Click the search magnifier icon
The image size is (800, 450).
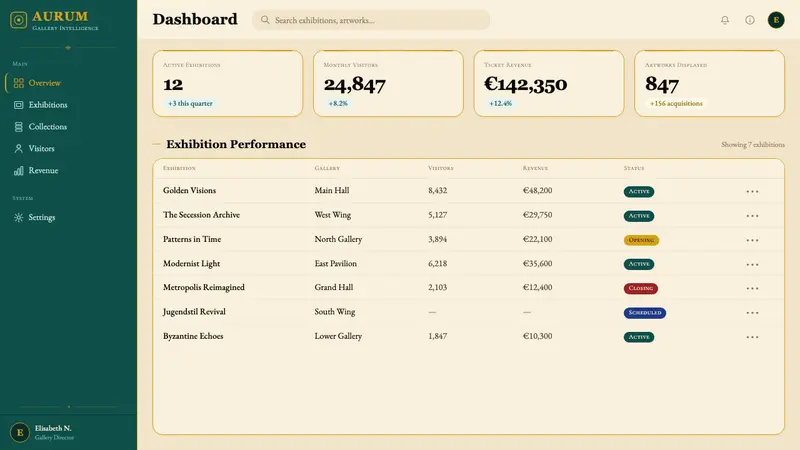point(265,20)
